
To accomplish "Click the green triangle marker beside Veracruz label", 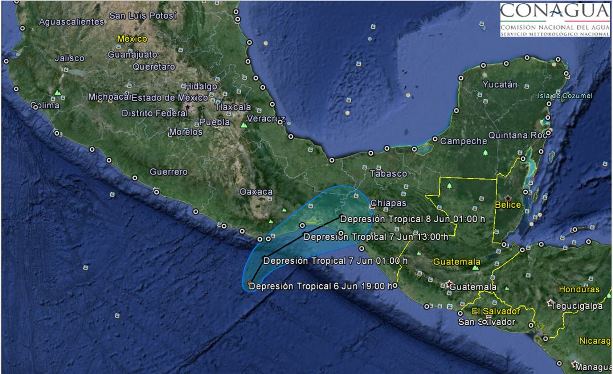I will point(244,125).
